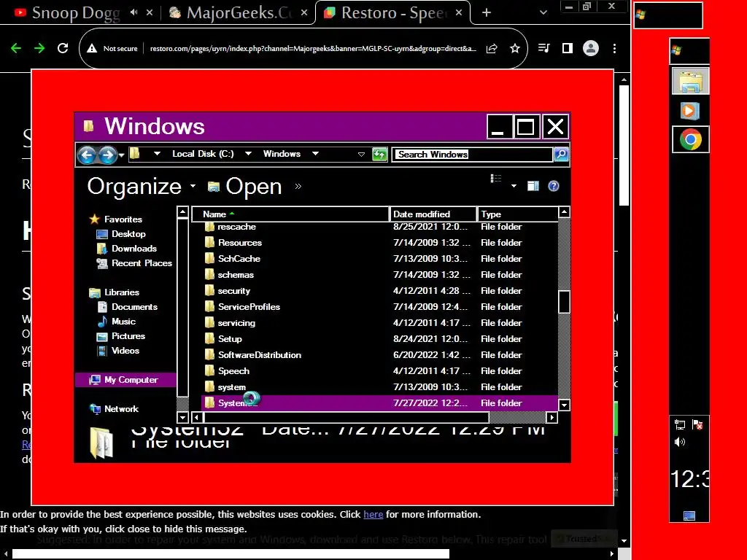Select Favorites in navigation pane
Image resolution: width=747 pixels, height=560 pixels.
pyautogui.click(x=123, y=219)
